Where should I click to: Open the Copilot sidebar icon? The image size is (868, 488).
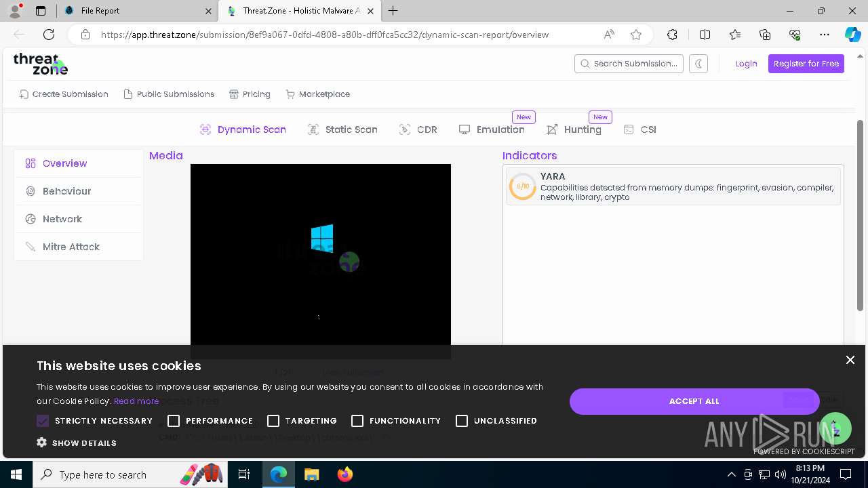pyautogui.click(x=852, y=35)
